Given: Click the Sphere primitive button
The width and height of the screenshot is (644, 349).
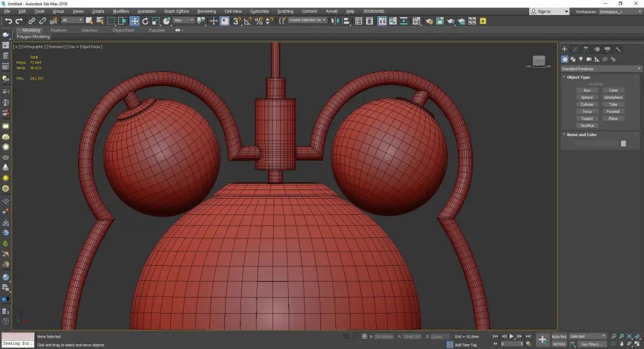Looking at the screenshot, I should (587, 98).
